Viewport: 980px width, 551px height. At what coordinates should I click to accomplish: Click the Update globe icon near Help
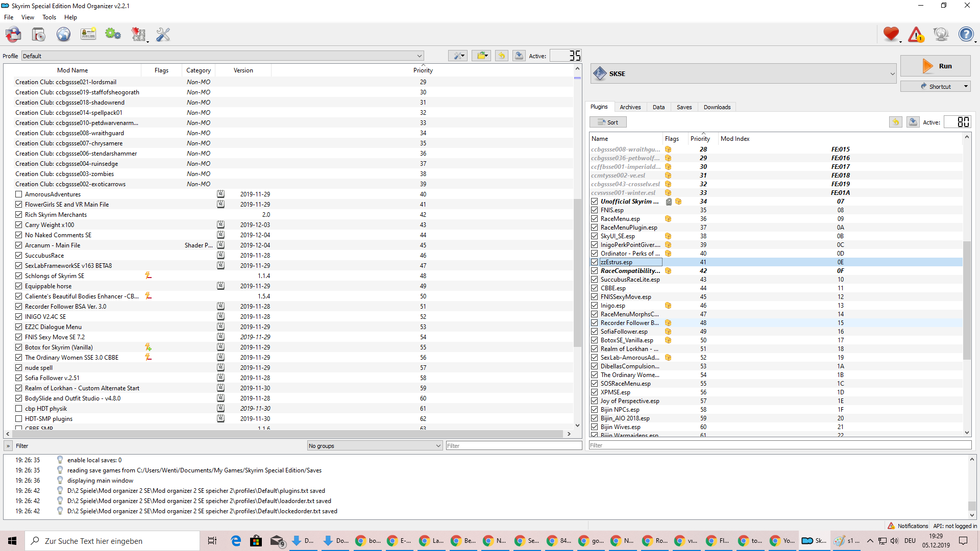pos(941,34)
